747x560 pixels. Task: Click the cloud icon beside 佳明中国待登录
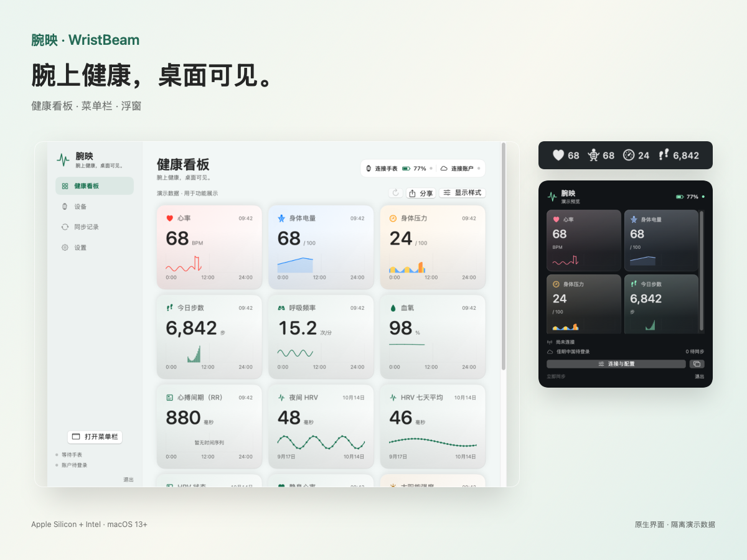pyautogui.click(x=550, y=352)
